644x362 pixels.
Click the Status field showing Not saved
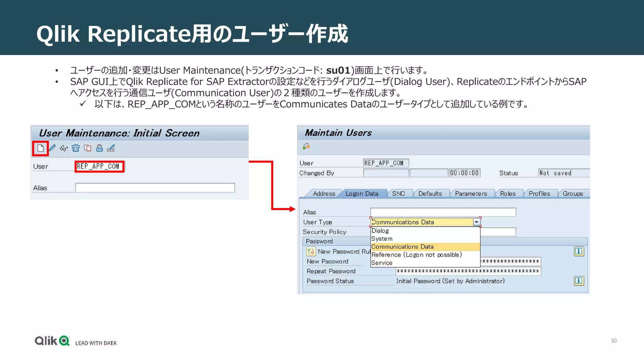[x=564, y=173]
